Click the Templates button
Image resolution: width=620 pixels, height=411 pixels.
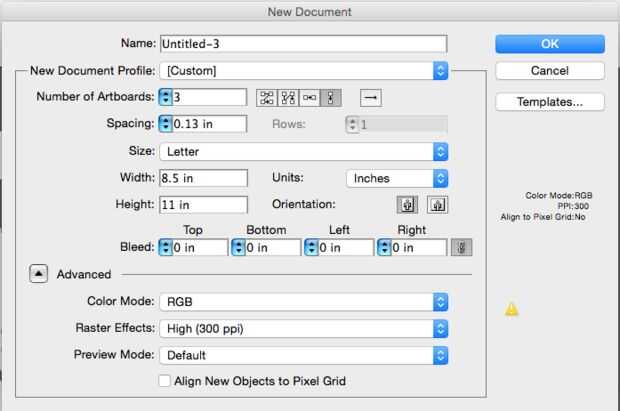550,102
